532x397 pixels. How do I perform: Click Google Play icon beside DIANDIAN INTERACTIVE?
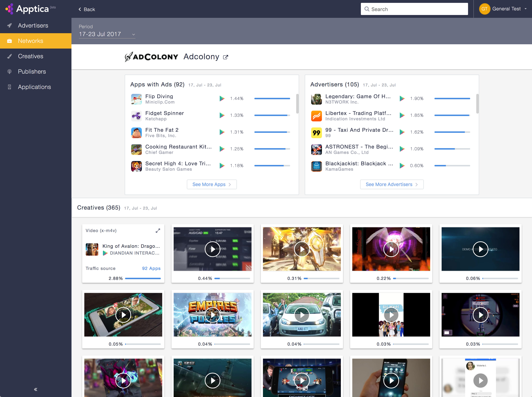coord(105,253)
